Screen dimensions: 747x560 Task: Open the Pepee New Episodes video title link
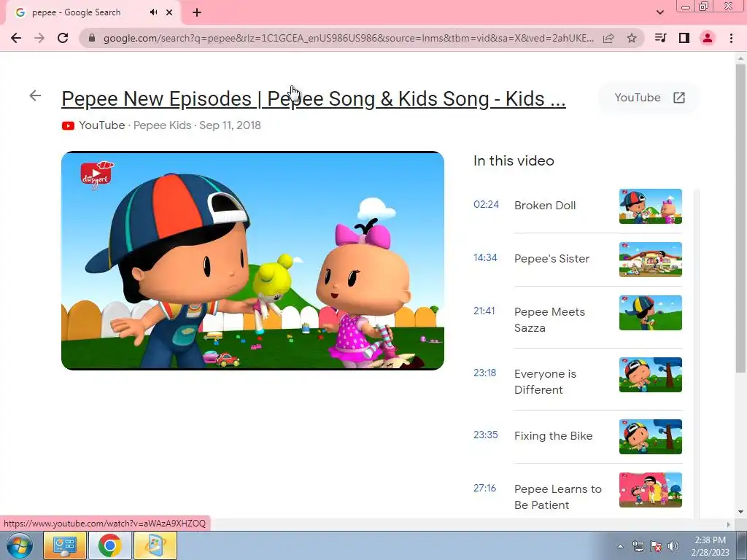[x=314, y=99]
